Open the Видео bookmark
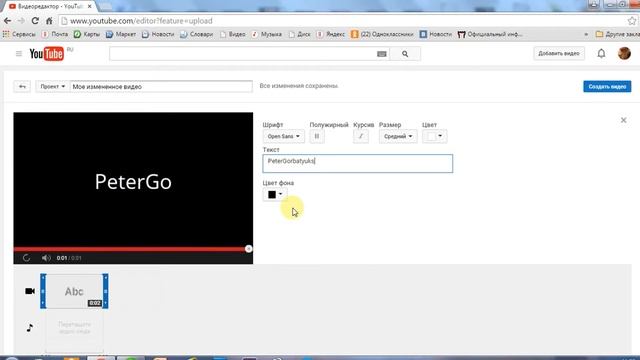The image size is (640, 360). coord(233,34)
